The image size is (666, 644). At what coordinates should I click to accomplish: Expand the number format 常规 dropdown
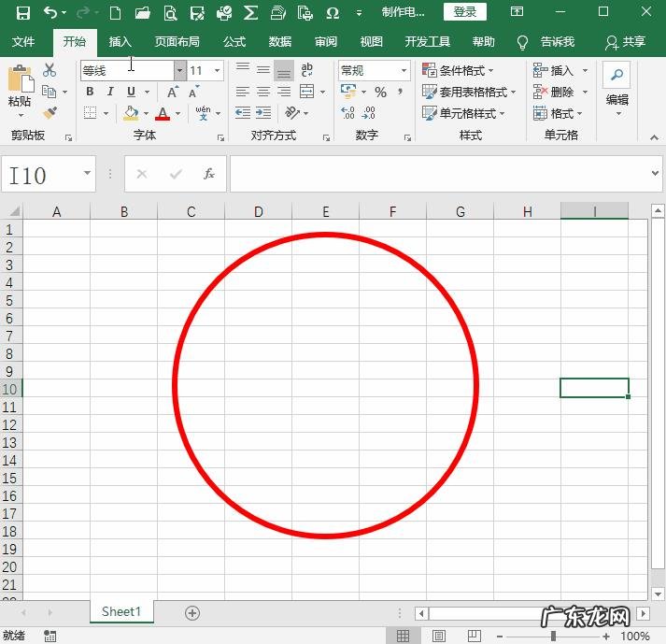click(x=404, y=71)
